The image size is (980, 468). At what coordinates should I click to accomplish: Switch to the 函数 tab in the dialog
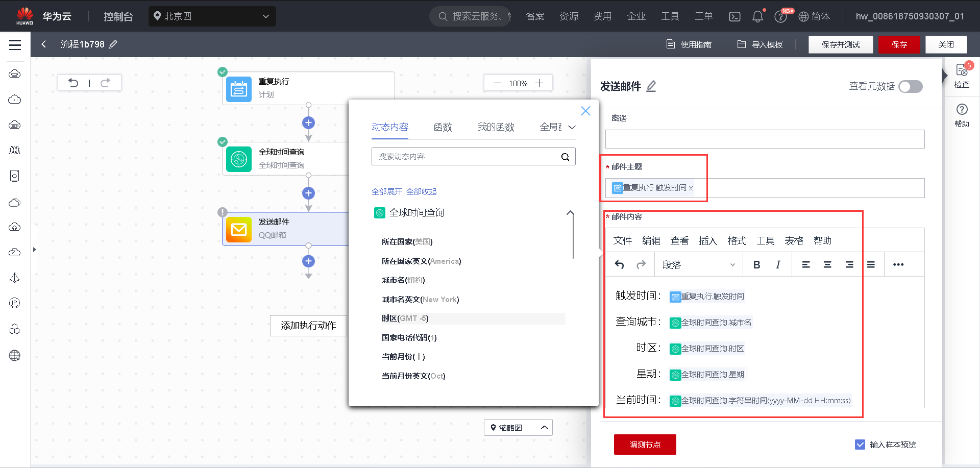pyautogui.click(x=443, y=127)
